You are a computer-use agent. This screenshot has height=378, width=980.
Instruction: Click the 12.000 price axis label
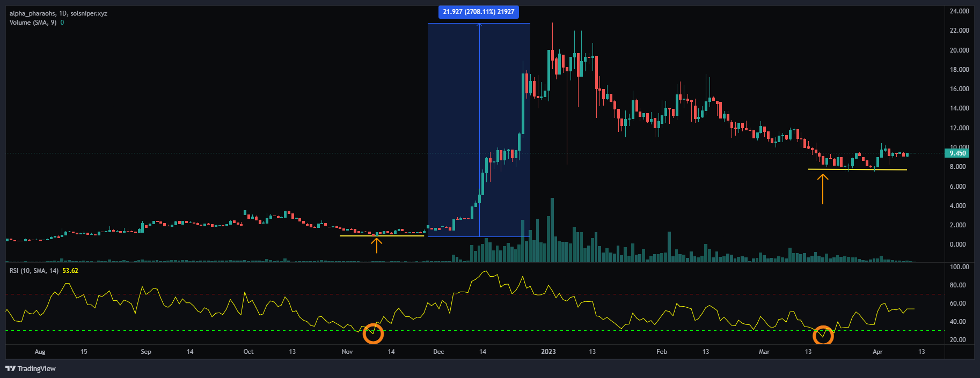click(x=959, y=128)
